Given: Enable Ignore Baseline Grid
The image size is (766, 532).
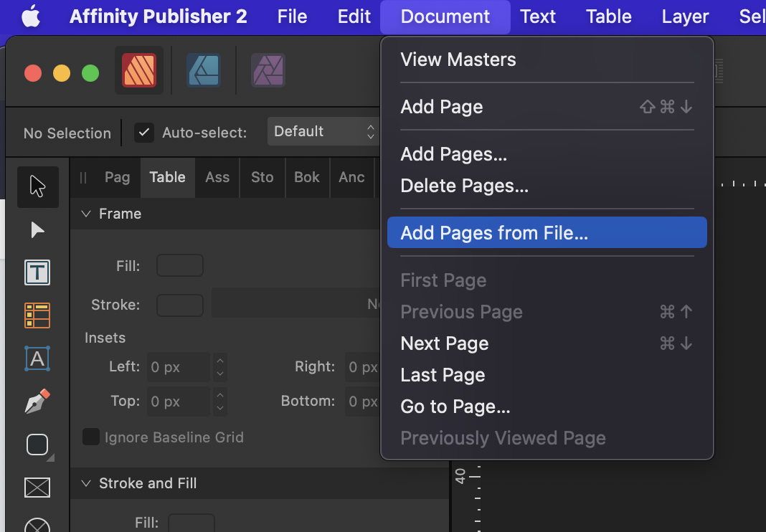Looking at the screenshot, I should coord(91,437).
